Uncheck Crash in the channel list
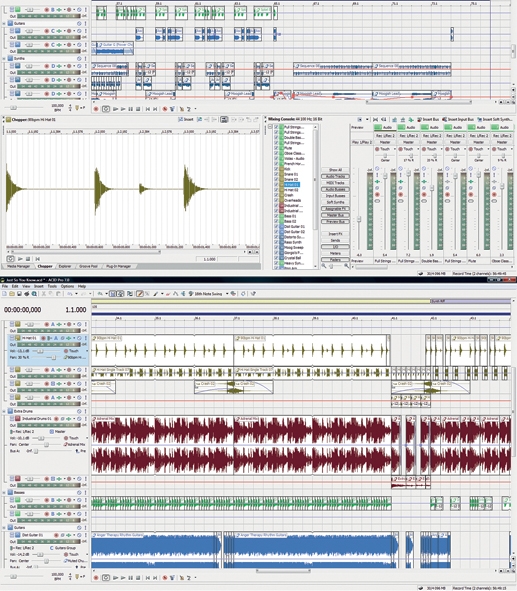517x591 pixels. tap(276, 195)
